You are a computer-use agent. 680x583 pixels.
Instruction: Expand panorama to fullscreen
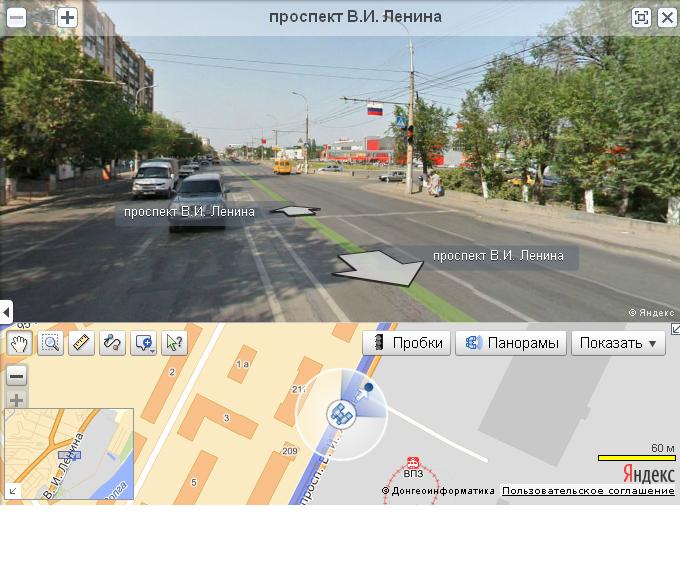click(641, 18)
